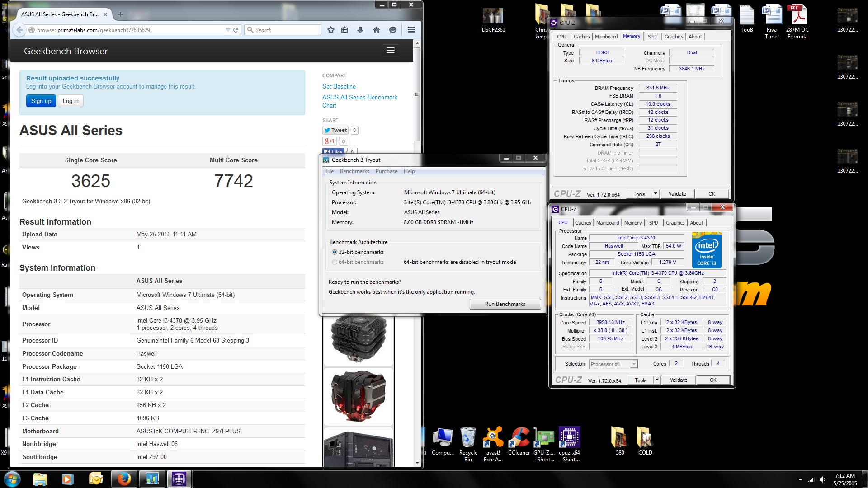This screenshot has height=488, width=868.
Task: Click the volume speaker tray icon
Action: 822,479
